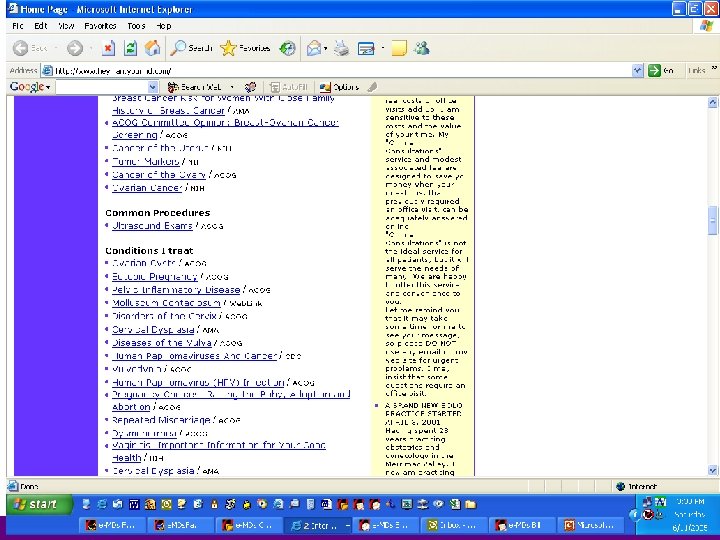
Task: Open the Messenger people icon
Action: click(x=422, y=48)
